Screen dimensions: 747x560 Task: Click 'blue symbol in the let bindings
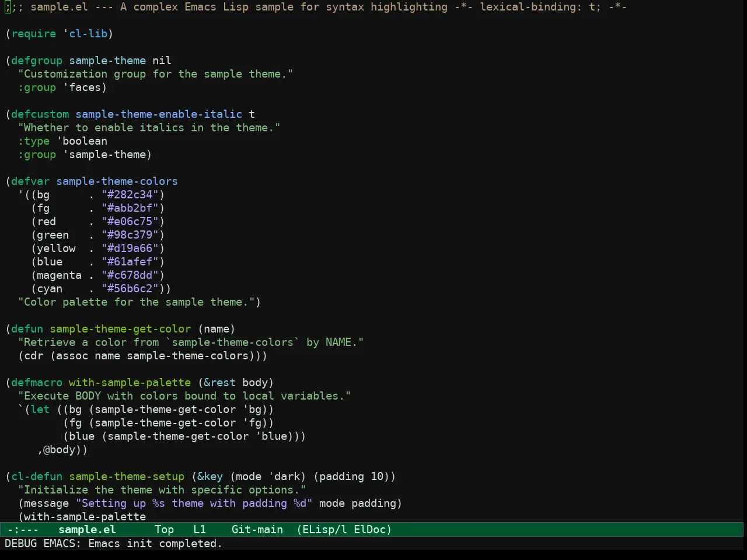pyautogui.click(x=271, y=436)
